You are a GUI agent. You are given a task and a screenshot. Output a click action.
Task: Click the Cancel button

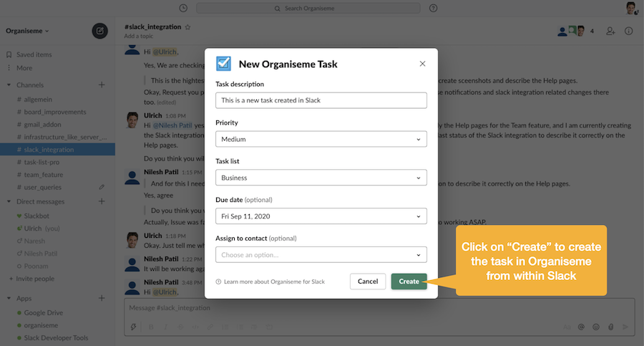(x=368, y=282)
